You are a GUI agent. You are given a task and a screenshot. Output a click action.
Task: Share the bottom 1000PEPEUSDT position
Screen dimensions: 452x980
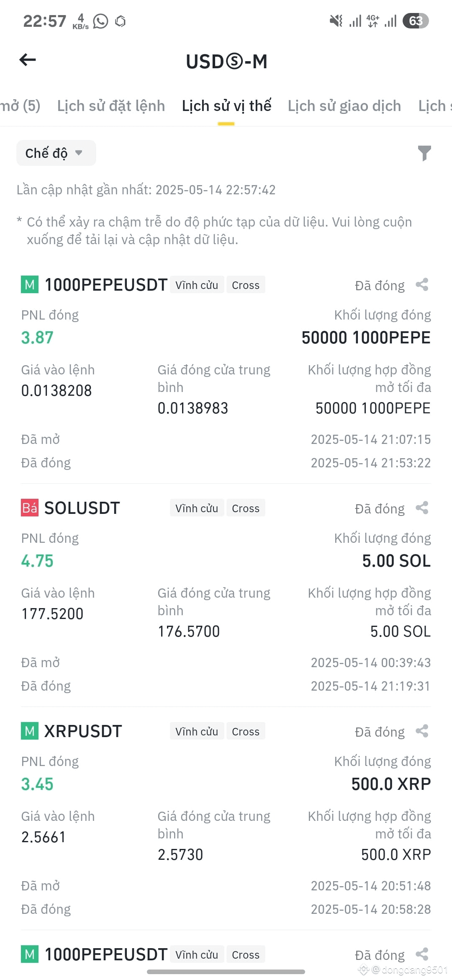point(422,954)
